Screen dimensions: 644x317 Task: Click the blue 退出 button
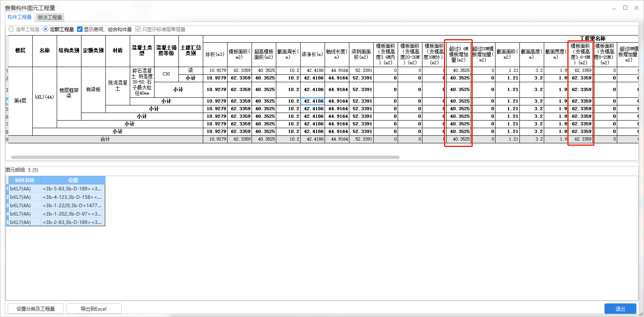tap(620, 309)
